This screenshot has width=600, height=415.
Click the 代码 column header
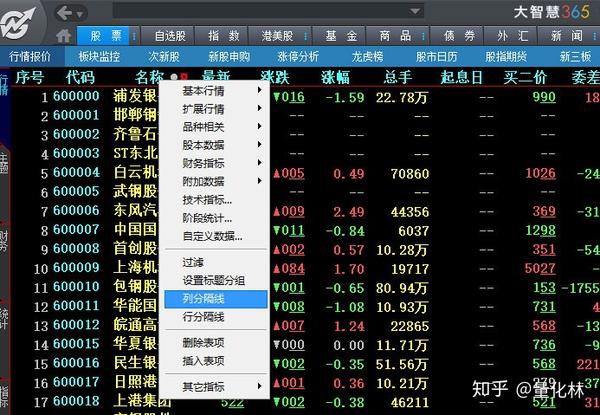(80, 78)
